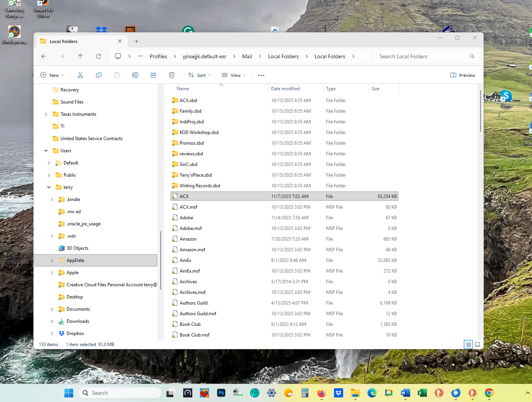Screen dimensions: 532x402
Task: Go up one folder level
Action: (80, 56)
